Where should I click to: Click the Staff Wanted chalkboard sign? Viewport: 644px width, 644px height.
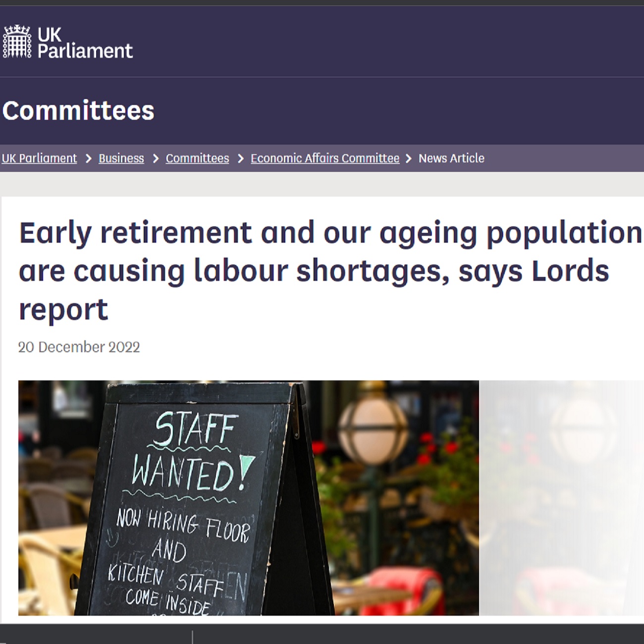tap(188, 500)
